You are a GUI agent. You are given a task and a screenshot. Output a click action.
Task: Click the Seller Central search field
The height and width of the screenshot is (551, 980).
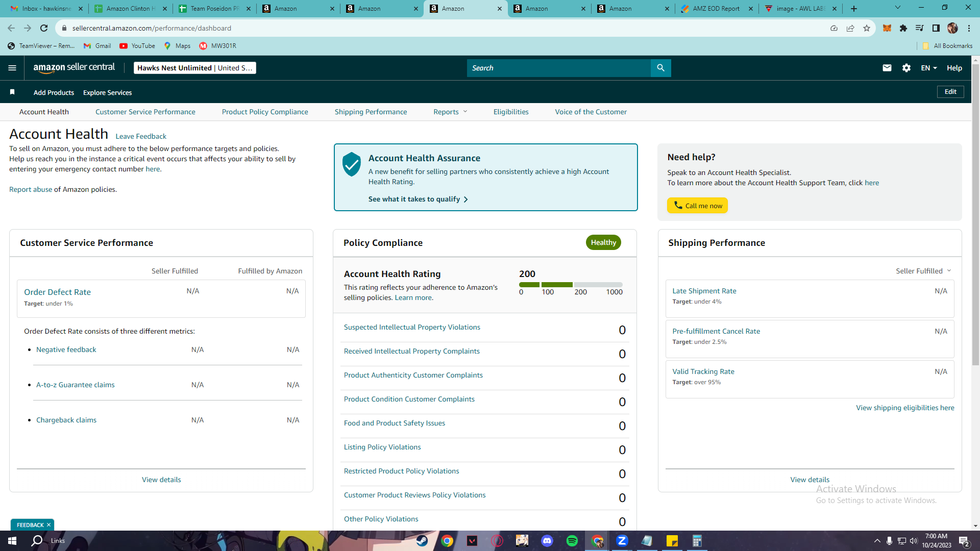pos(559,68)
